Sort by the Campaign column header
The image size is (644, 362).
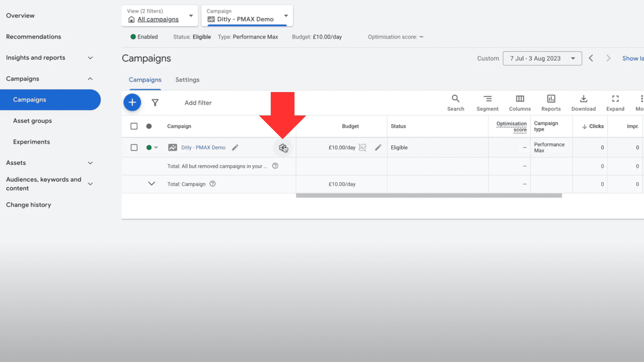179,126
